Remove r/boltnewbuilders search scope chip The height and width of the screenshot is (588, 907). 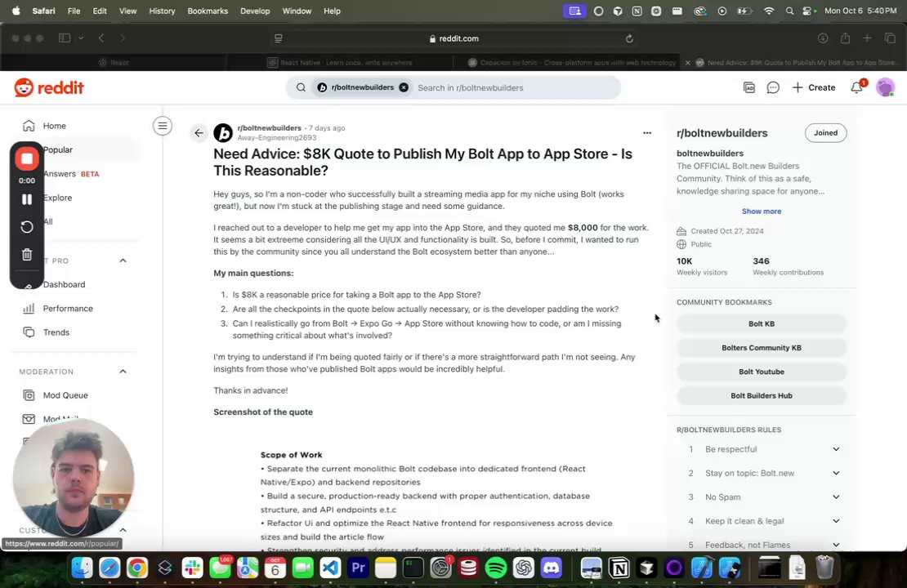coord(404,87)
